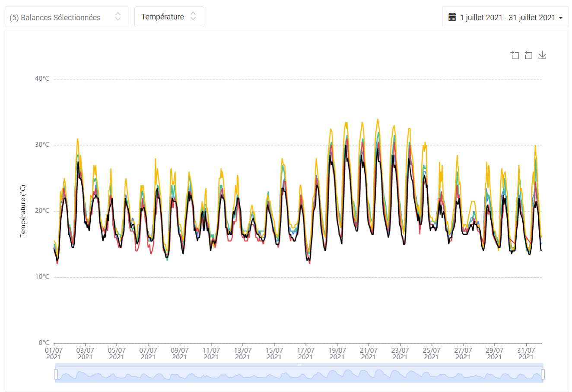This screenshot has height=392, width=572.
Task: Open the date range picker
Action: 505,17
